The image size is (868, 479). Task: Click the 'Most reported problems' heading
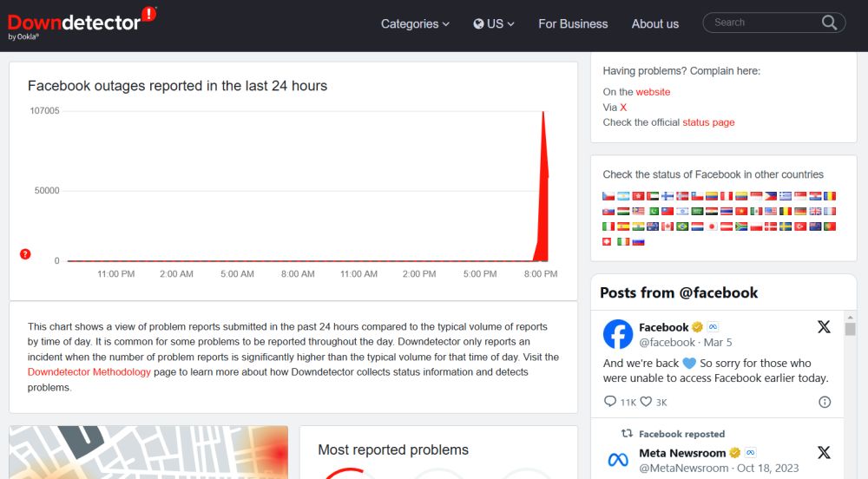pos(393,449)
